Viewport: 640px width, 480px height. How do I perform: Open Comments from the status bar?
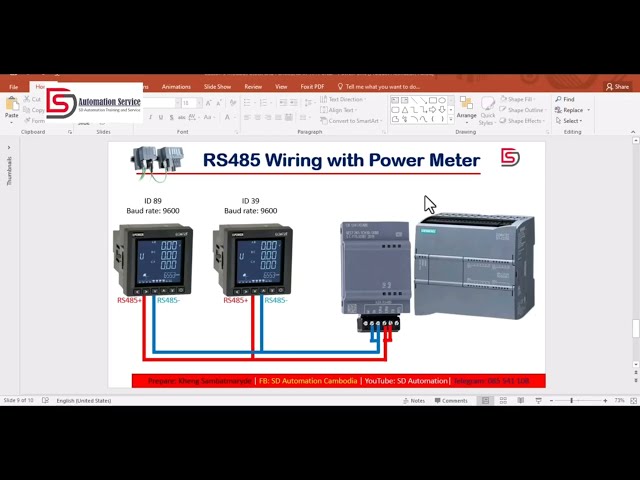click(x=451, y=401)
